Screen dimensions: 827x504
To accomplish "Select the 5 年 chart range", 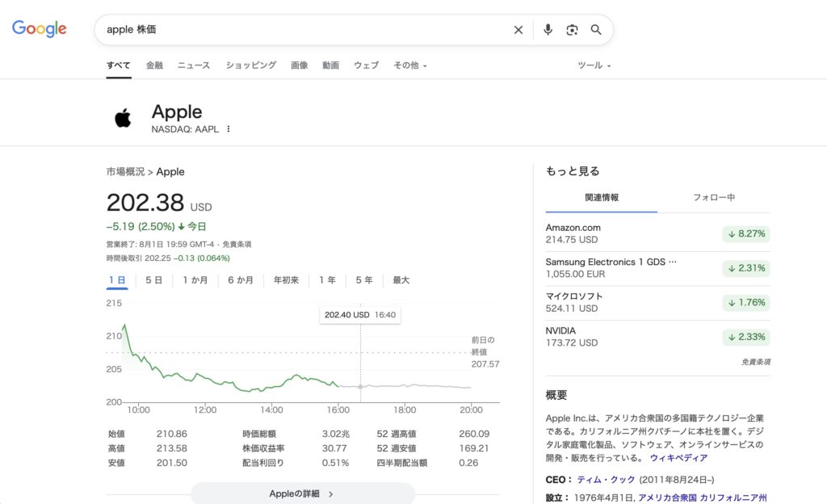I will point(364,280).
